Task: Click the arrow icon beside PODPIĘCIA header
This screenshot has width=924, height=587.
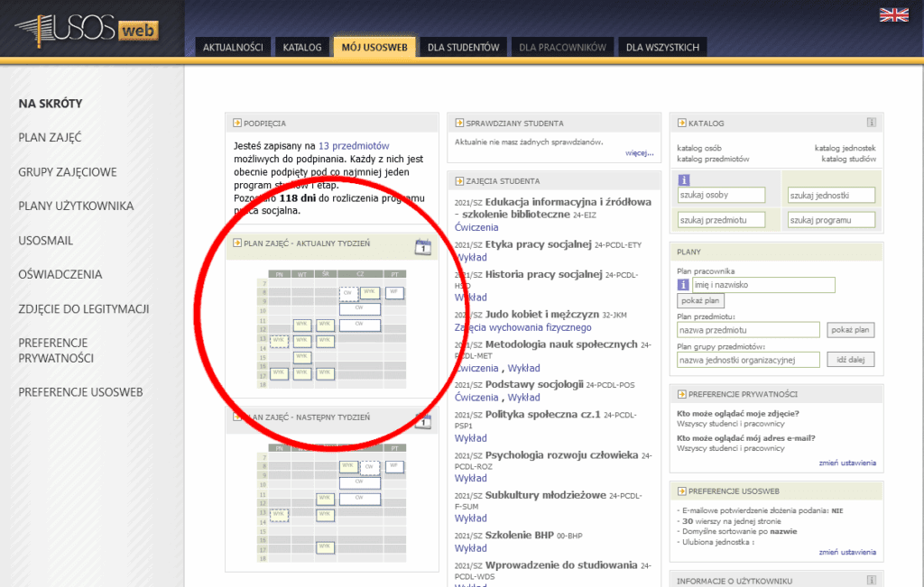Action: 236,124
